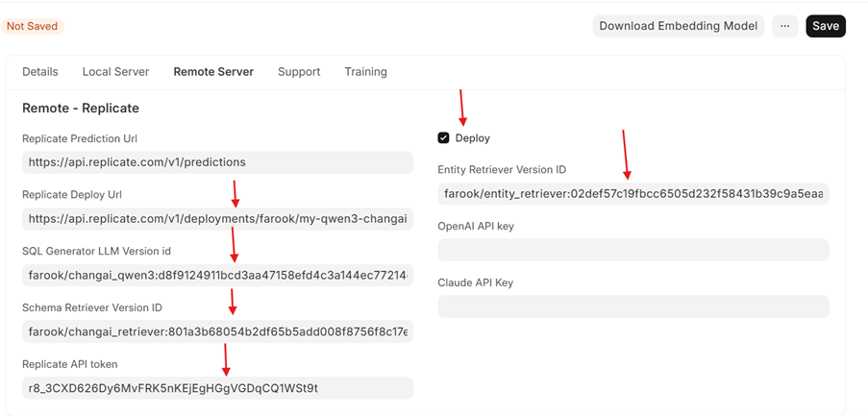
Task: Click the Deploy checkbox label text
Action: (x=472, y=138)
